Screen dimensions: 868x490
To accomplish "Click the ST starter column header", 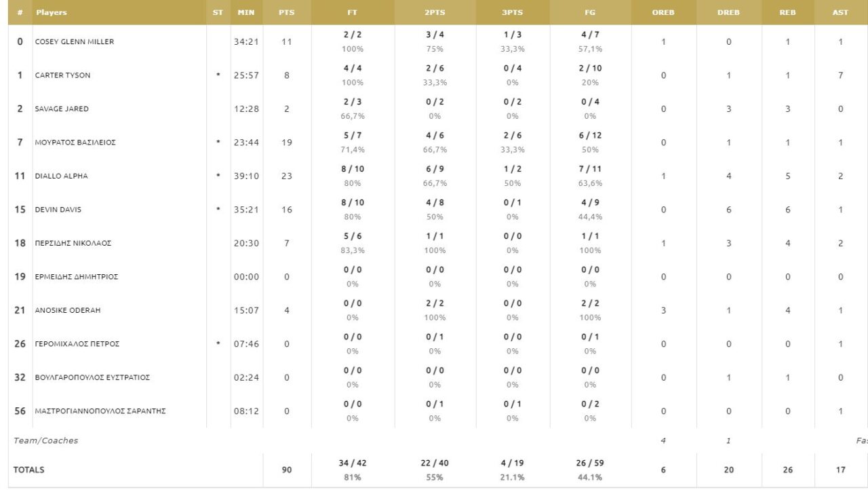I will 218,12.
